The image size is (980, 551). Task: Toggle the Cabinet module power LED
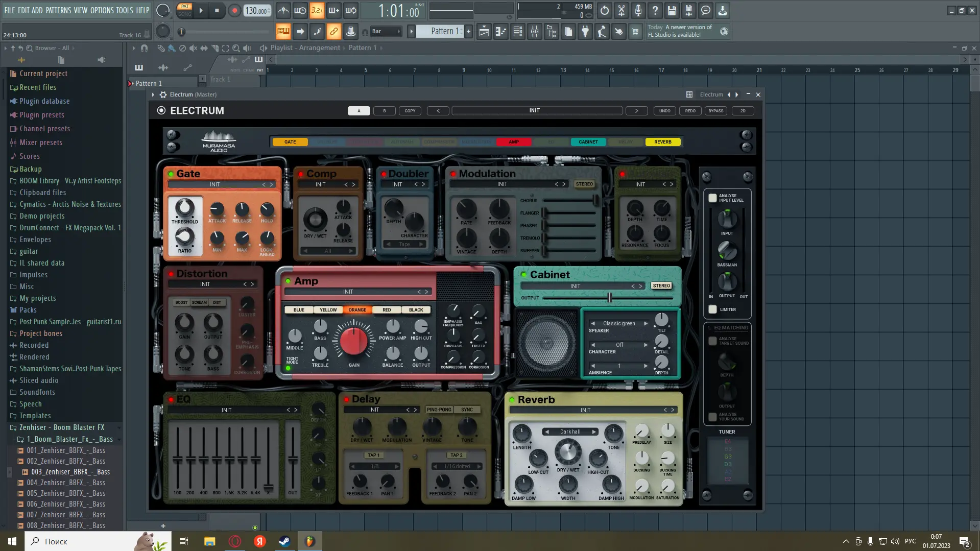[x=523, y=274]
